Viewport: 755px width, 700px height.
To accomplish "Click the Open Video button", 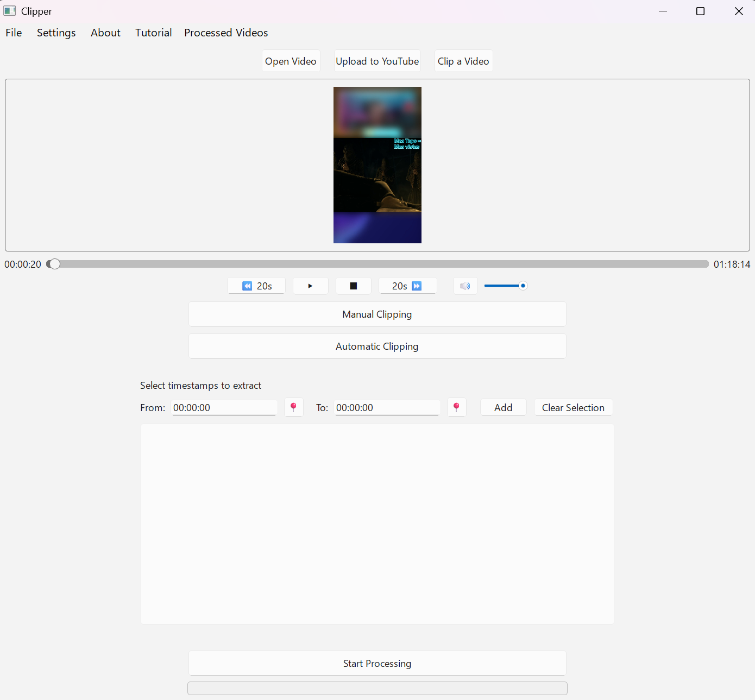I will pyautogui.click(x=291, y=61).
